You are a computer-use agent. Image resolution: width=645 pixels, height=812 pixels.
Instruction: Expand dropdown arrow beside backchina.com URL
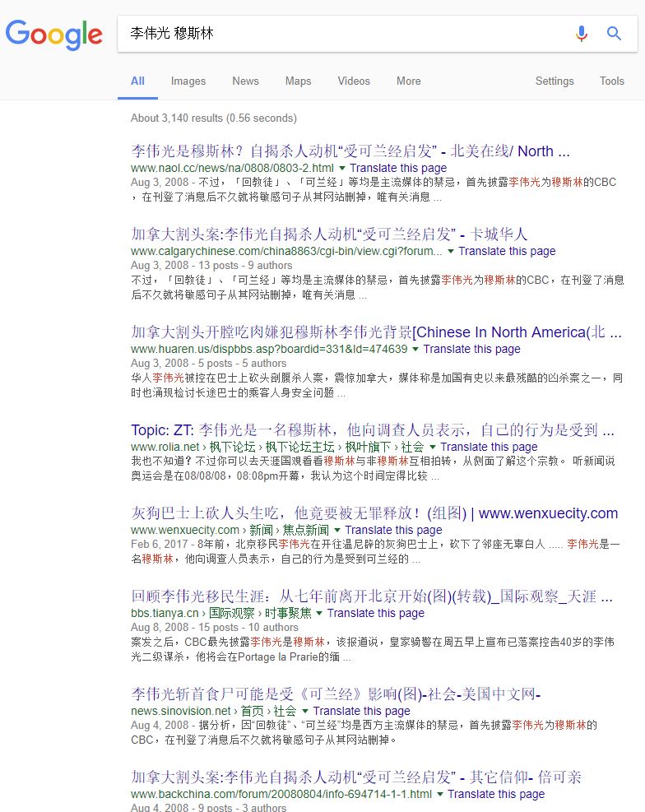[440, 795]
